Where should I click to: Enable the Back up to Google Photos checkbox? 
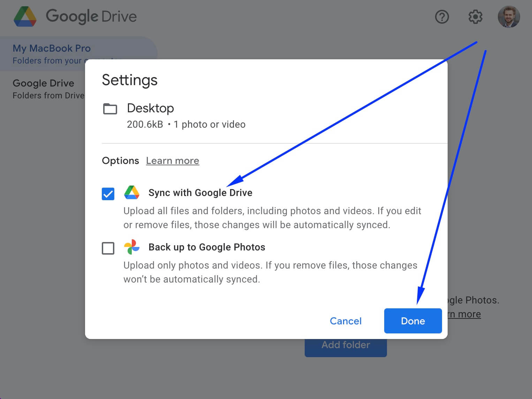tap(108, 248)
